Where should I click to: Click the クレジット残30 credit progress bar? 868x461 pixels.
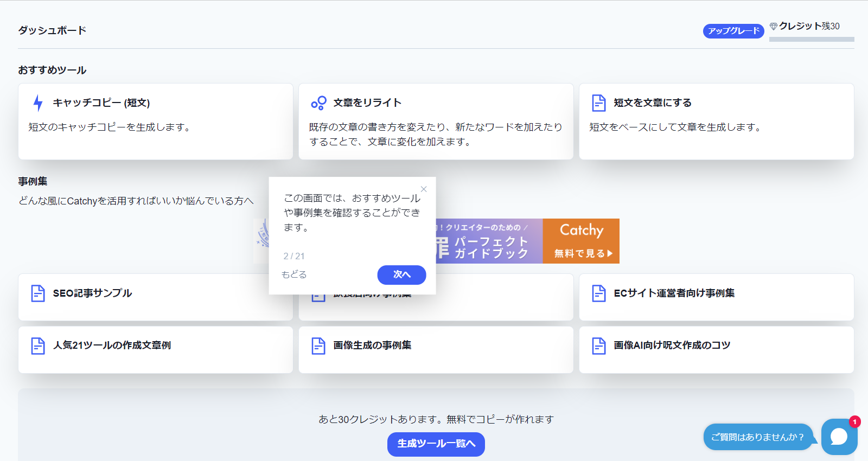click(812, 39)
